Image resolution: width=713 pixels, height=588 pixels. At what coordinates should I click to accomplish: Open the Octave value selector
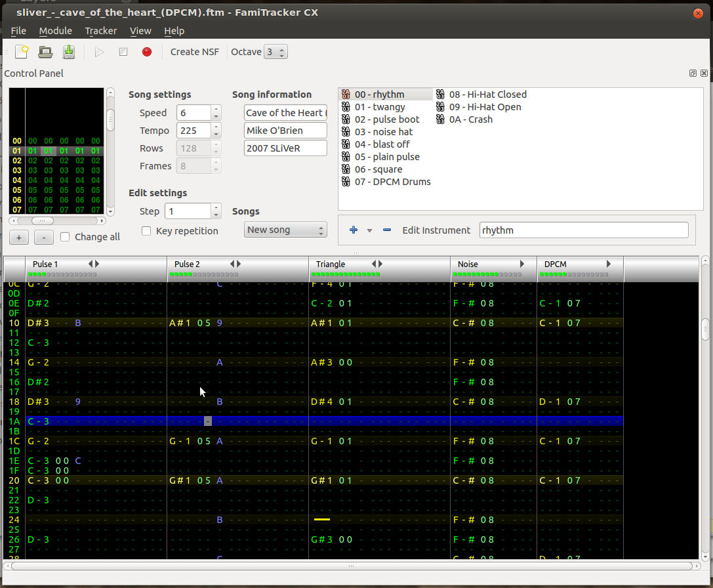pyautogui.click(x=276, y=51)
